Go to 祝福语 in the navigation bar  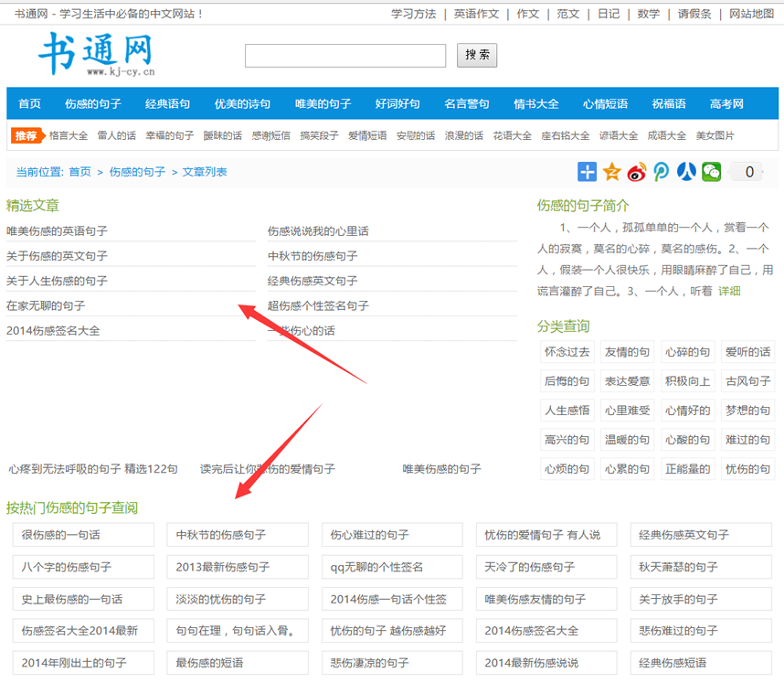point(668,104)
